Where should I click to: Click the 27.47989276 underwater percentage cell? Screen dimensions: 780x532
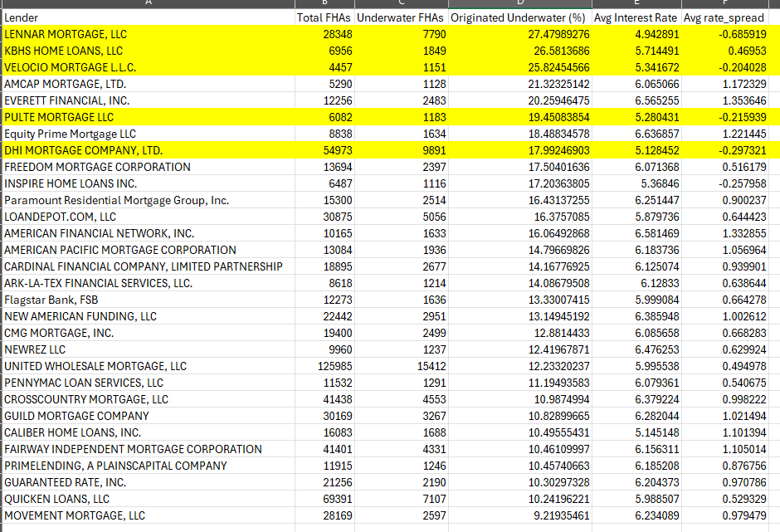(x=519, y=34)
